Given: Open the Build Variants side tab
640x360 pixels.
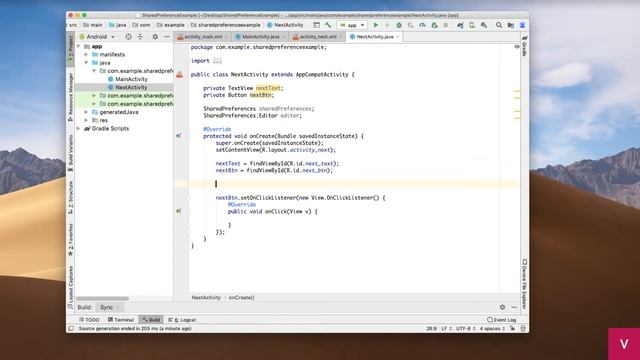Looking at the screenshot, I should [x=71, y=153].
